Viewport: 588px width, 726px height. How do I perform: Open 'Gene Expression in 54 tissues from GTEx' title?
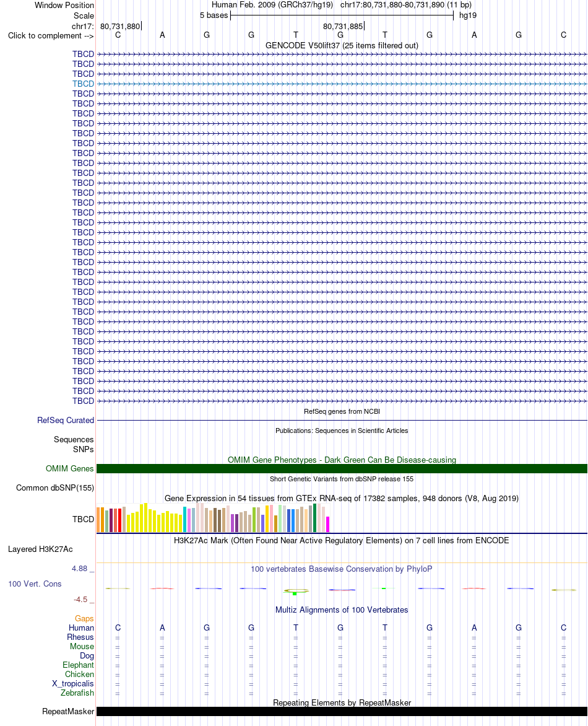pyautogui.click(x=342, y=498)
